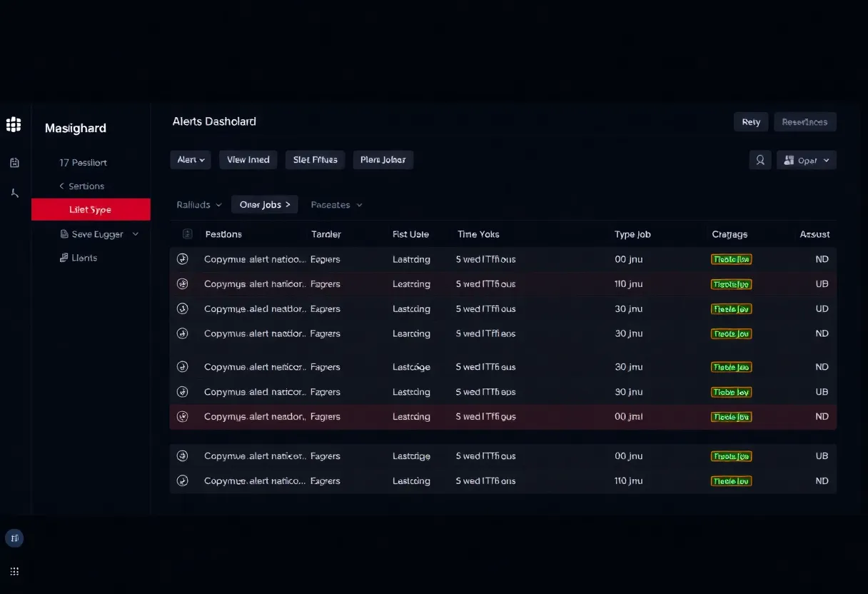868x594 pixels.
Task: Open the Alert dropdown filter
Action: (x=191, y=160)
